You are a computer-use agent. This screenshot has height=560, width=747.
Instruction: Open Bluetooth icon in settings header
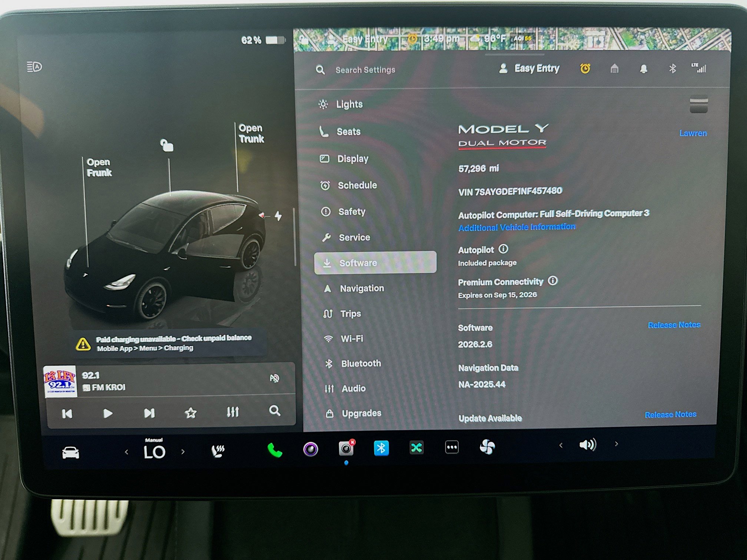[x=673, y=69]
